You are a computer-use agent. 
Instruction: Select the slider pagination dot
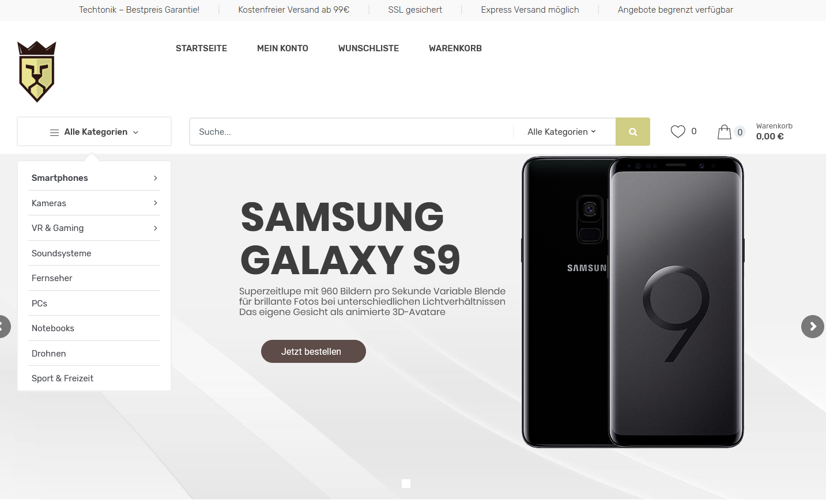(x=406, y=483)
